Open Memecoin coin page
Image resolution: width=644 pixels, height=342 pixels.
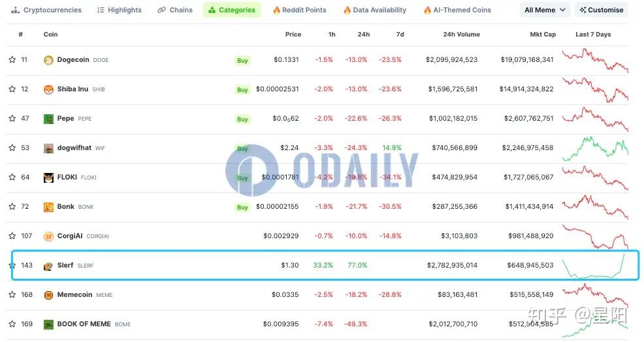74,295
